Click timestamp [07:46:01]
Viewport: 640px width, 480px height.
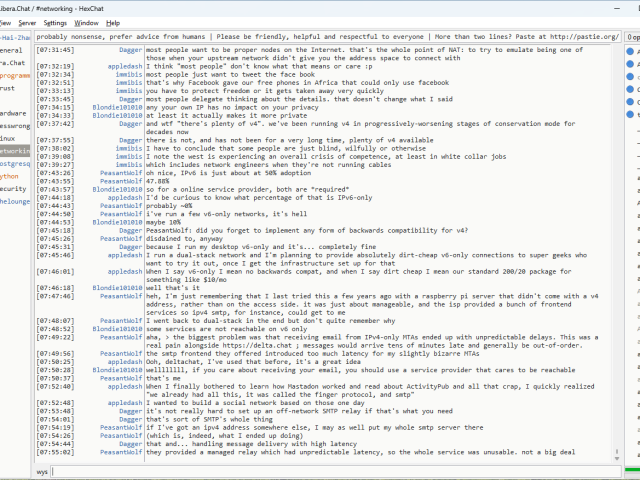pos(55,271)
